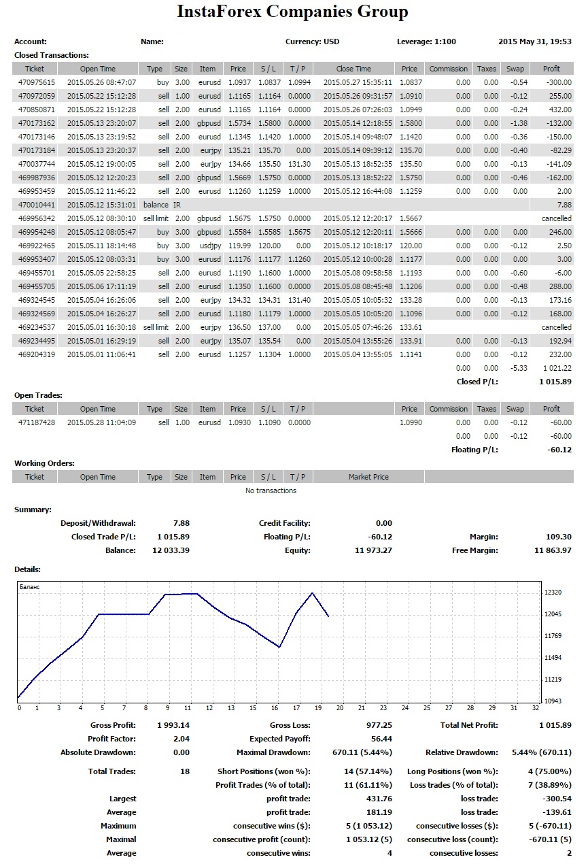Click Deposit/Withdrawal value 7.88

(x=181, y=523)
